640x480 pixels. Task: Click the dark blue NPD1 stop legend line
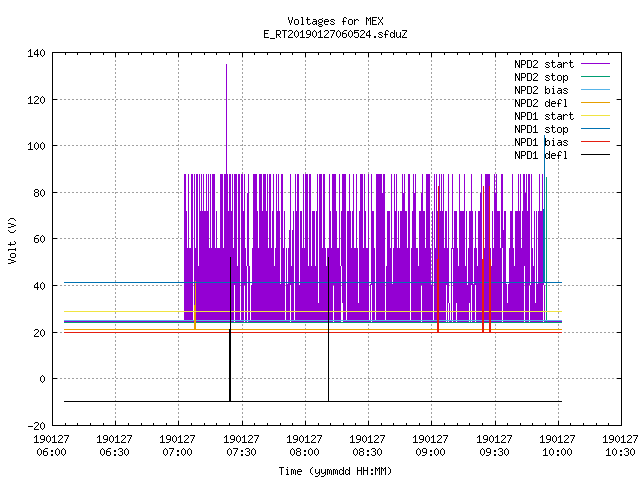595,129
